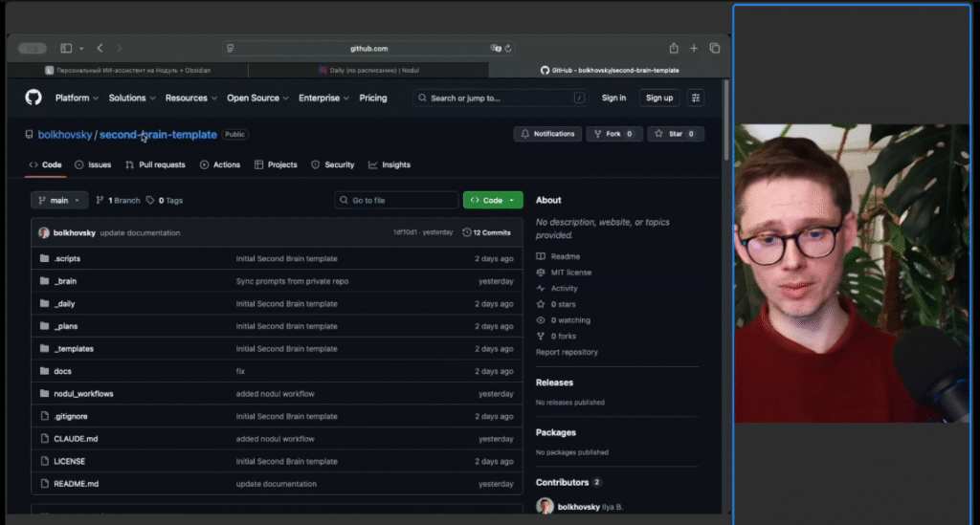Show tab overview icon
Viewport: 980px width, 525px height.
point(715,48)
